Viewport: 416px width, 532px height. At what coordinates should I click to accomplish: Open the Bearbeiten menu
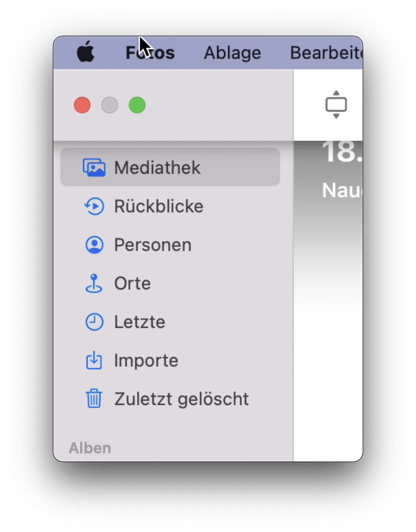[326, 53]
